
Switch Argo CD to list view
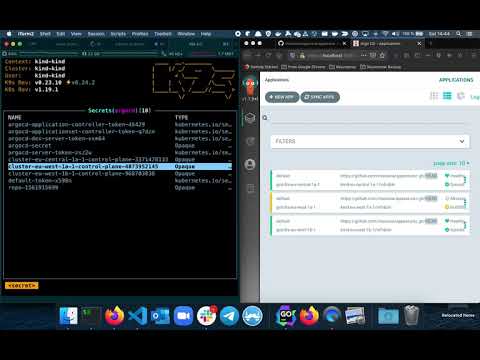(447, 96)
